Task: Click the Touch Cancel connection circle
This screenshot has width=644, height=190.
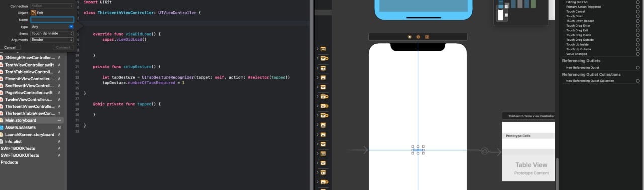Action: tap(638, 11)
